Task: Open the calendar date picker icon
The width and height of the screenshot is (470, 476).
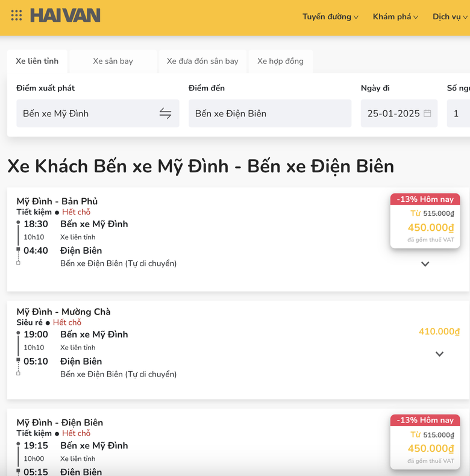Action: 427,113
